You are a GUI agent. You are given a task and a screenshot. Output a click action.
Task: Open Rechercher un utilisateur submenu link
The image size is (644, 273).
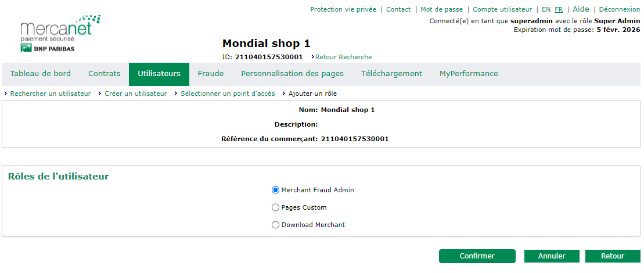(51, 94)
